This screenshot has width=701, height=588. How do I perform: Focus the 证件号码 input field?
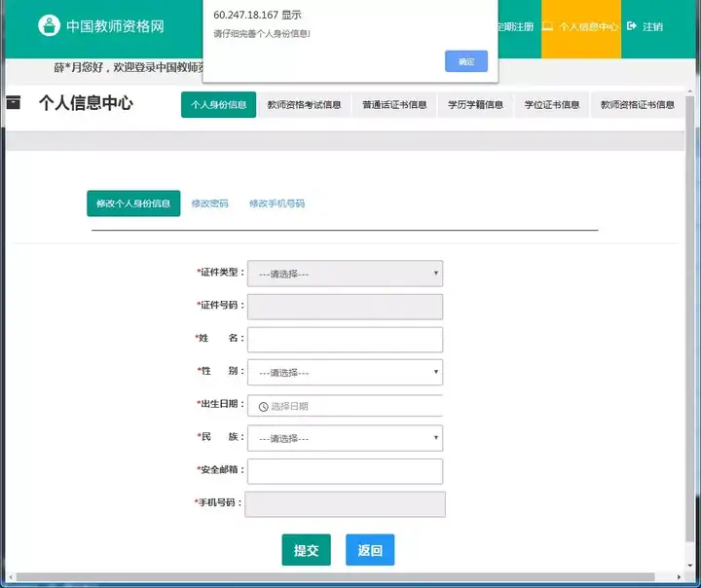coord(345,307)
